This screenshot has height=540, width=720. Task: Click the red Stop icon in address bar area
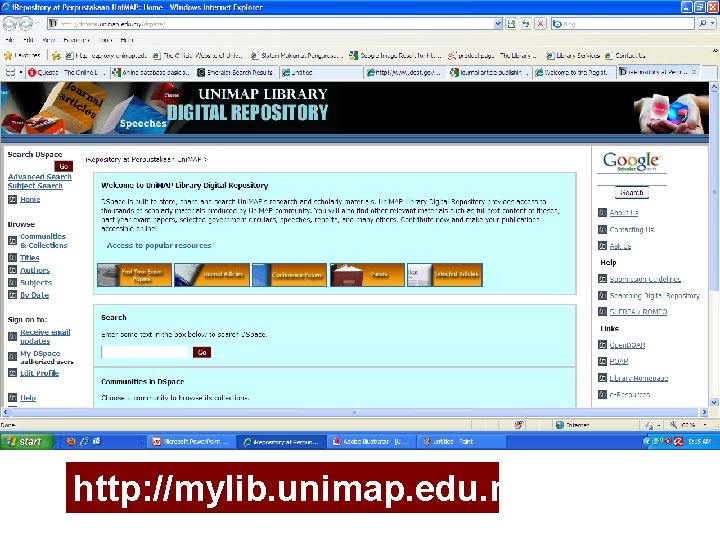540,24
